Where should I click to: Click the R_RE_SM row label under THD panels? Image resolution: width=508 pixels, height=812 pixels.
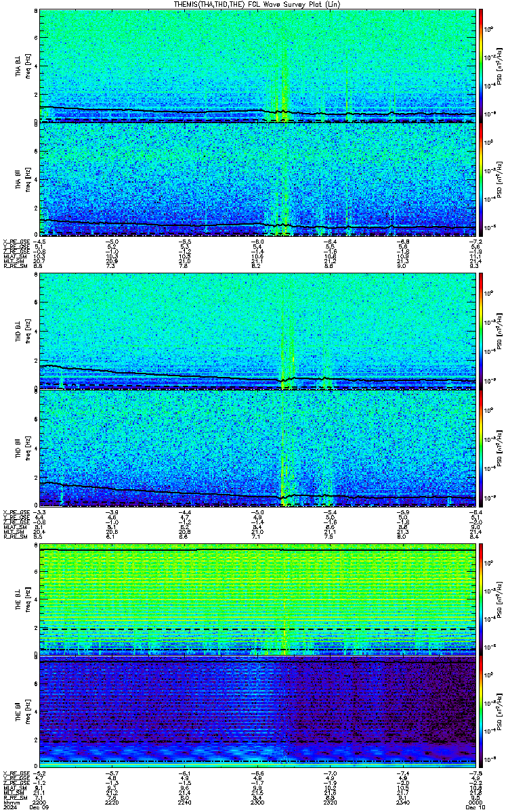click(x=14, y=536)
